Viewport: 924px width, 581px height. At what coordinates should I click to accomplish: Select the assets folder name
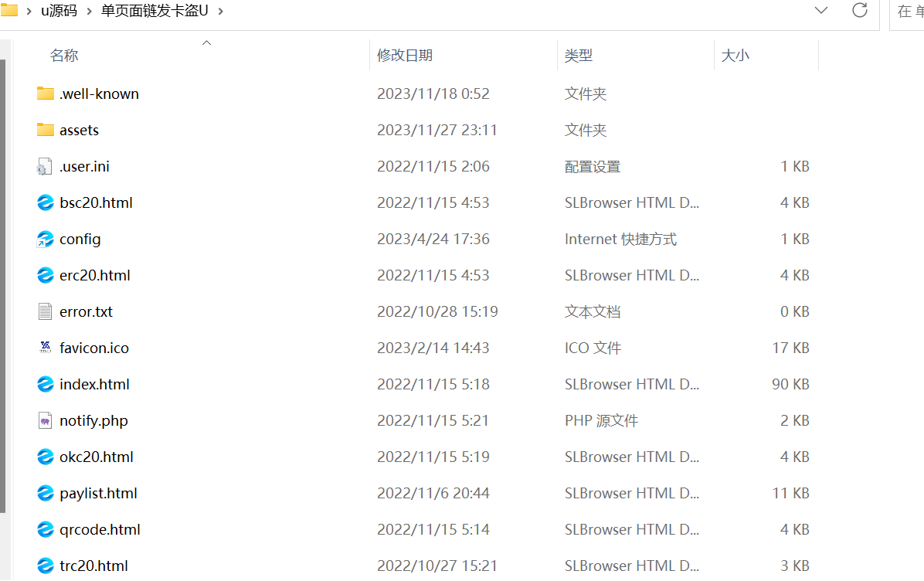click(79, 131)
